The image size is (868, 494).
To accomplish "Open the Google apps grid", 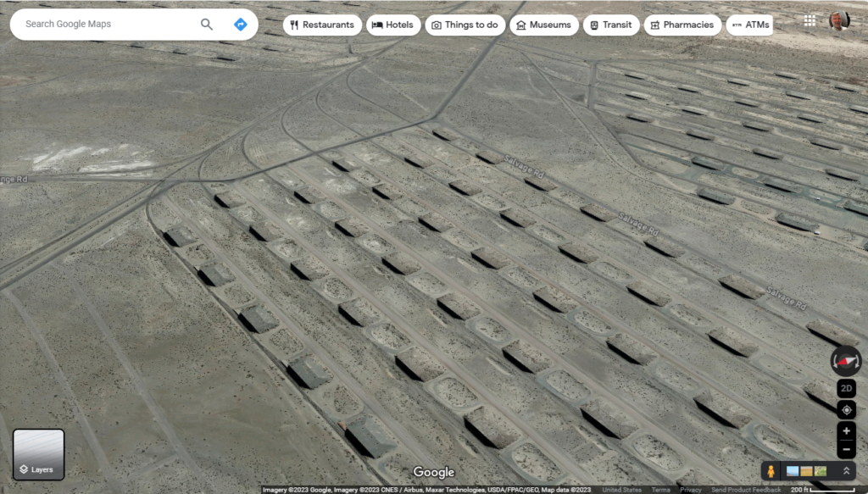I will [x=810, y=21].
